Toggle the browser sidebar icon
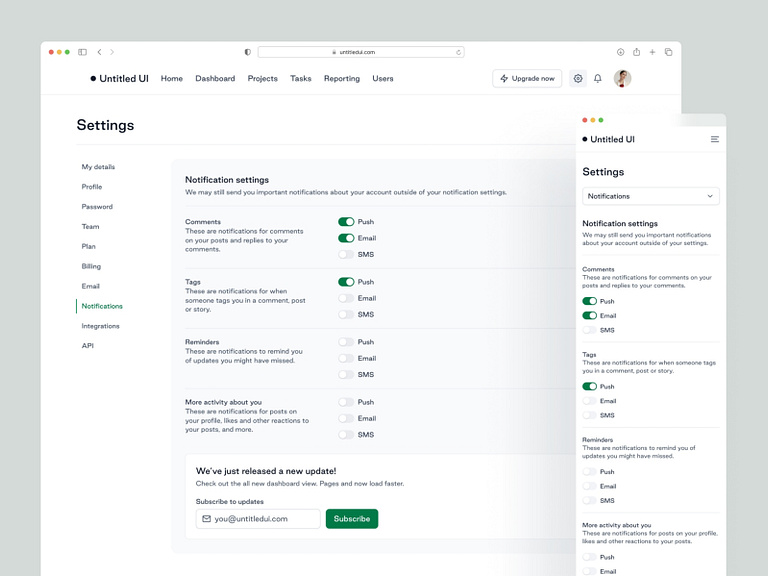Image resolution: width=768 pixels, height=576 pixels. click(x=82, y=52)
